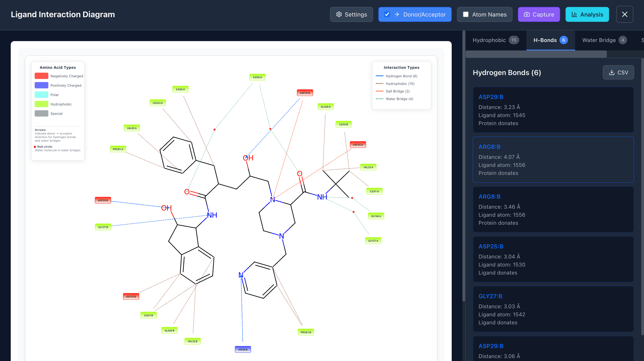The height and width of the screenshot is (361, 644).
Task: Click the Donor/Acceptor arrow icon
Action: (x=396, y=14)
